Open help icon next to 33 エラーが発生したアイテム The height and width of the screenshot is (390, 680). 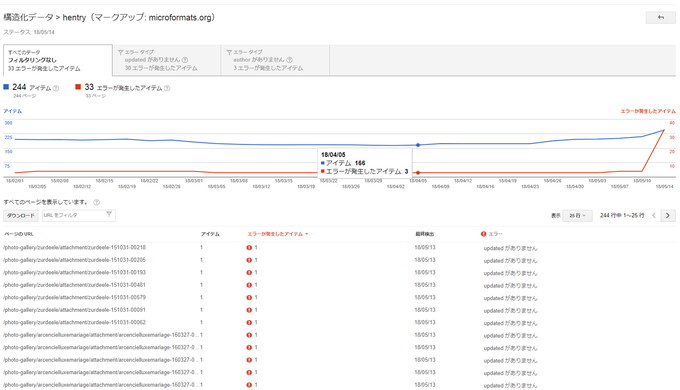(167, 88)
